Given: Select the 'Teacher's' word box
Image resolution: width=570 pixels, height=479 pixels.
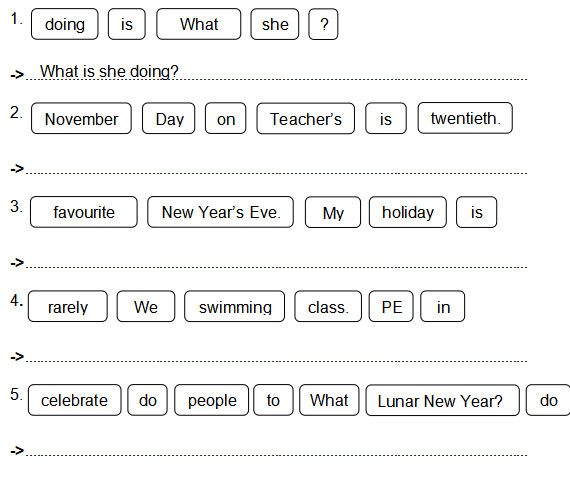Looking at the screenshot, I should [x=306, y=118].
